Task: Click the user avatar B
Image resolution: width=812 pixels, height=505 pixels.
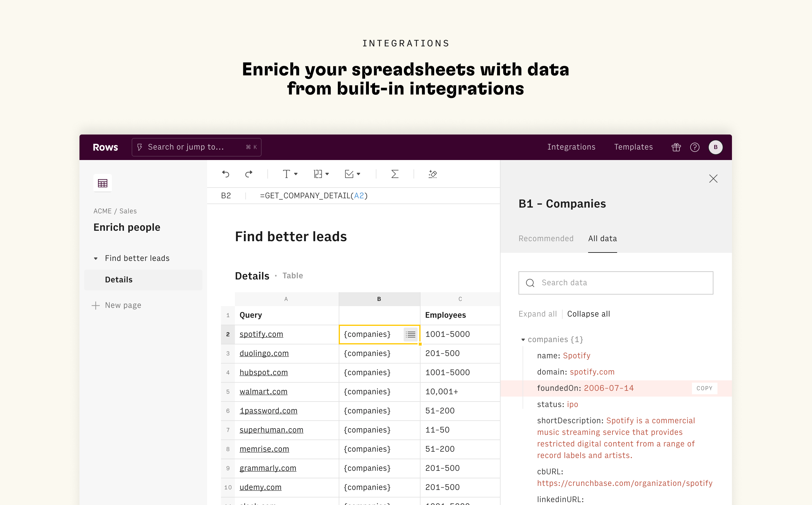Action: tap(715, 147)
